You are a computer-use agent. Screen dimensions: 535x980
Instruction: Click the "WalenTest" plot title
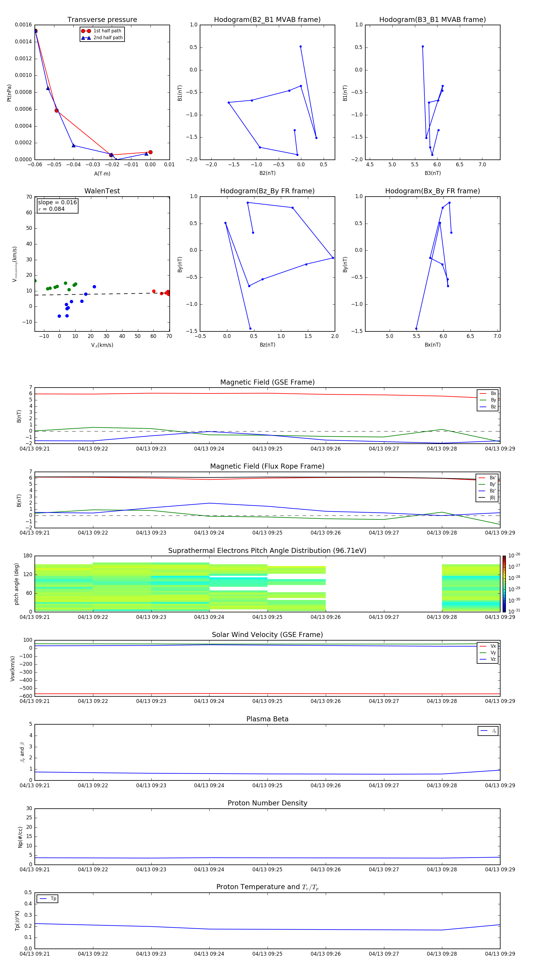click(x=102, y=191)
